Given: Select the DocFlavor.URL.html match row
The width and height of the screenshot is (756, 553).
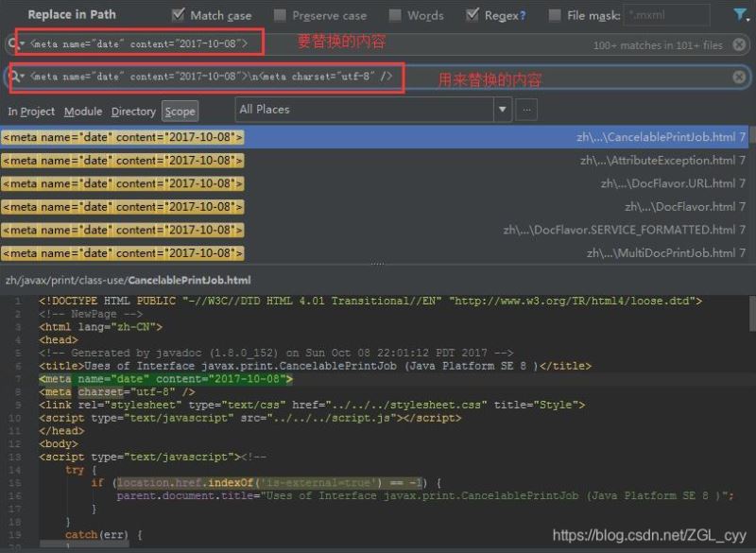Looking at the screenshot, I should coord(374,183).
